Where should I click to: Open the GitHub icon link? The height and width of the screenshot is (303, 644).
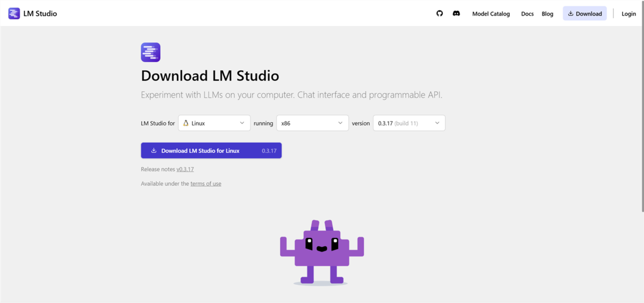click(440, 13)
